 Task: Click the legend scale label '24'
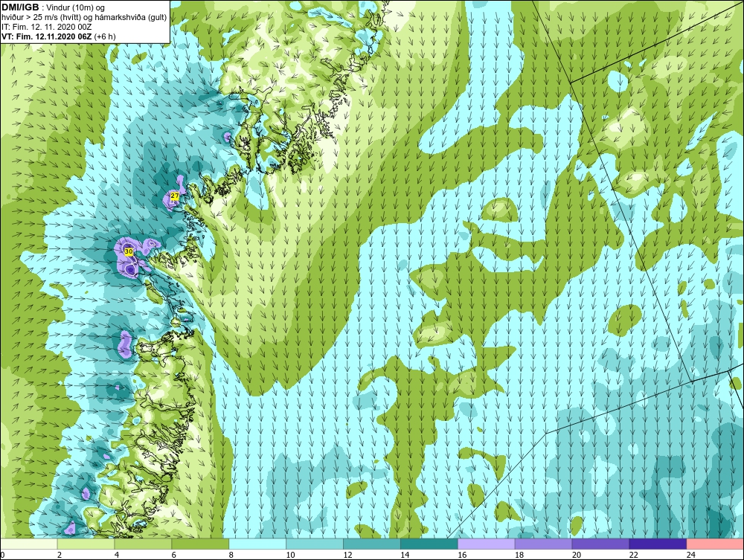pyautogui.click(x=691, y=555)
